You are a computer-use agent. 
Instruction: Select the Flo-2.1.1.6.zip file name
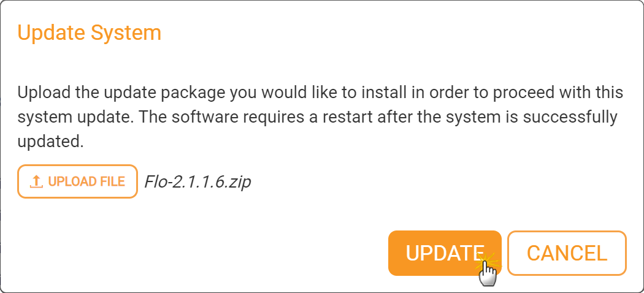197,181
